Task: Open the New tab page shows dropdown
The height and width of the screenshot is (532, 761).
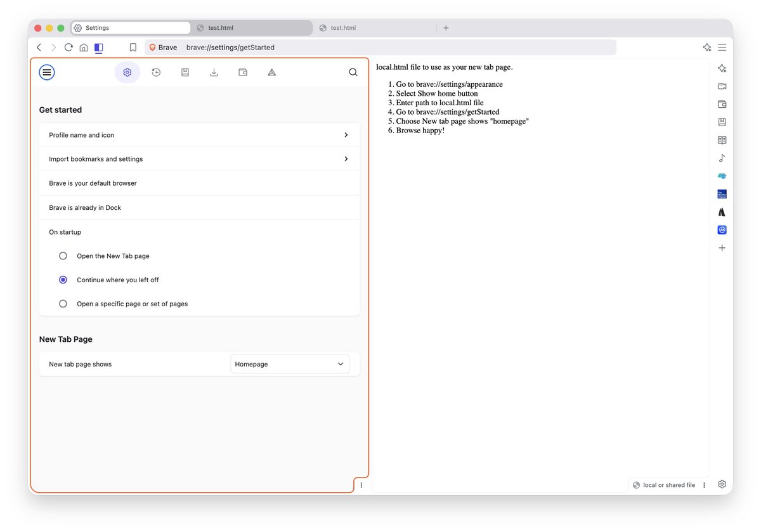Action: (290, 364)
